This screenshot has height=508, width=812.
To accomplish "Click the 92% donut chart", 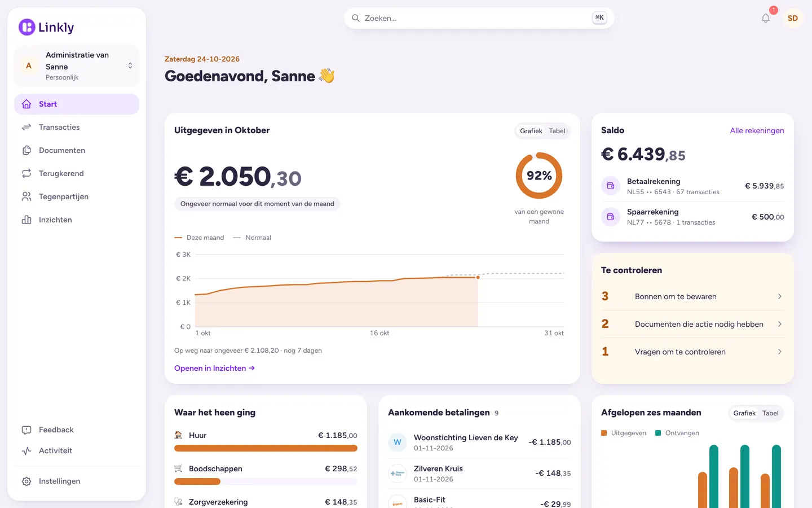I will pos(539,176).
